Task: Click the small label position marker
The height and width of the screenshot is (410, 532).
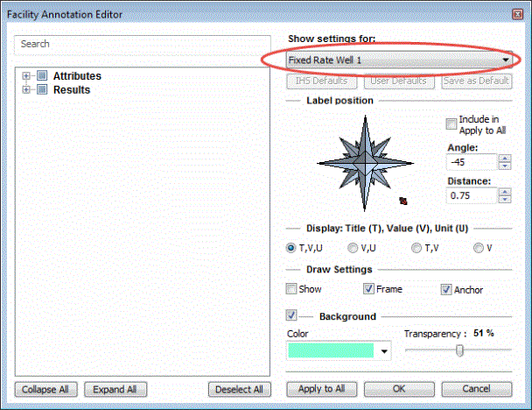Action: click(x=403, y=201)
